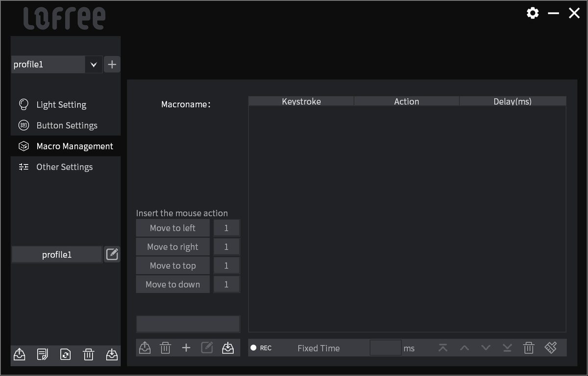588x376 pixels.
Task: Insert Move to left mouse action
Action: (172, 228)
